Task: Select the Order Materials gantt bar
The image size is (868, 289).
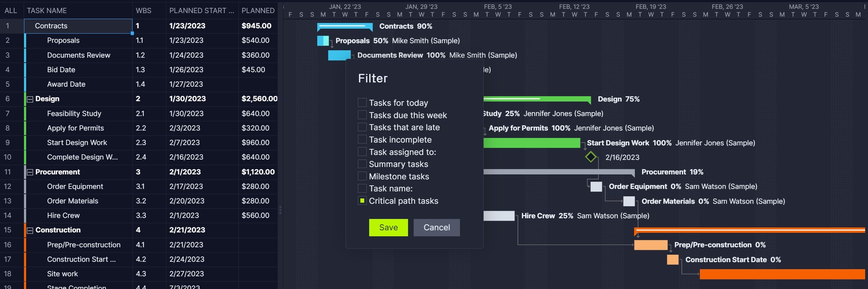Action: 629,201
